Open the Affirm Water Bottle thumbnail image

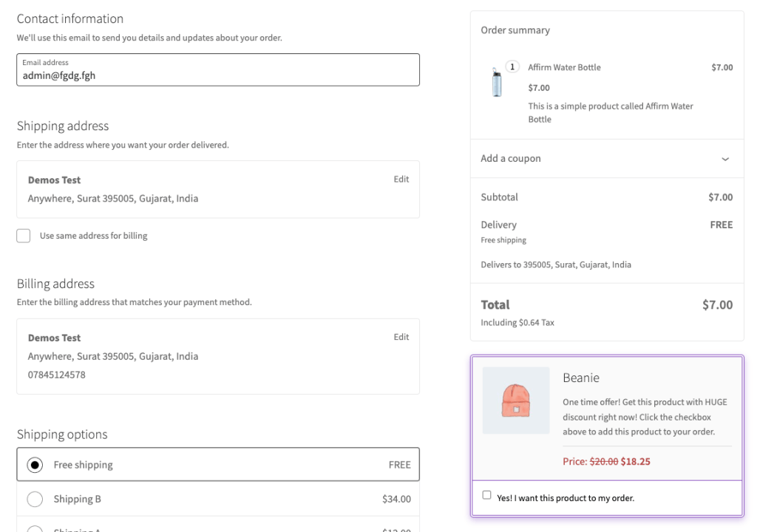[496, 81]
